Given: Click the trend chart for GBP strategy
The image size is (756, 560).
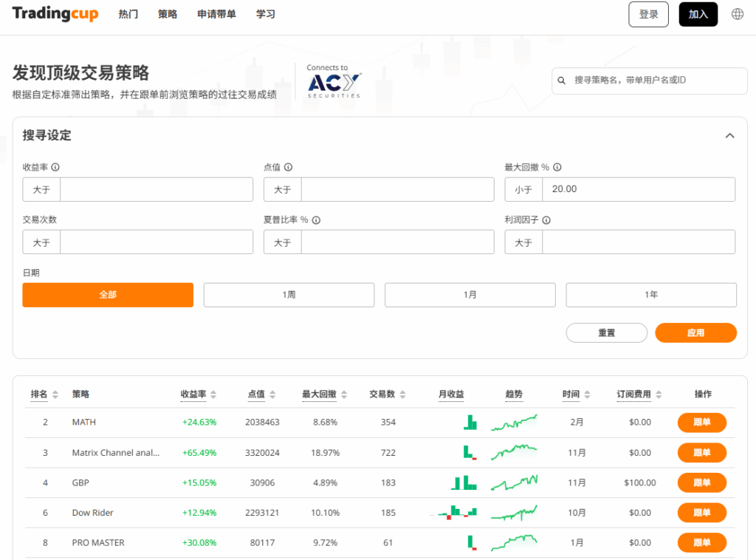Looking at the screenshot, I should (x=514, y=482).
